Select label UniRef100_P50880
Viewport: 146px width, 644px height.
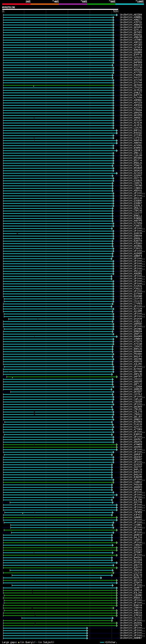[x=131, y=354]
